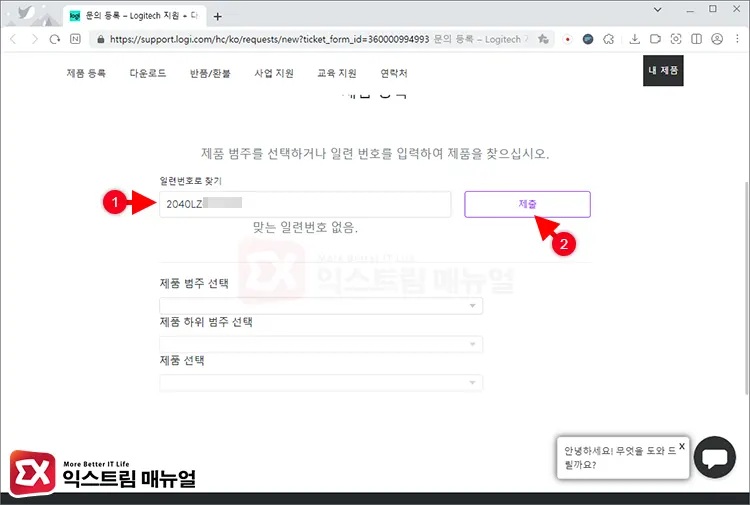Open the user profile icon
The height and width of the screenshot is (505, 750).
(x=717, y=39)
